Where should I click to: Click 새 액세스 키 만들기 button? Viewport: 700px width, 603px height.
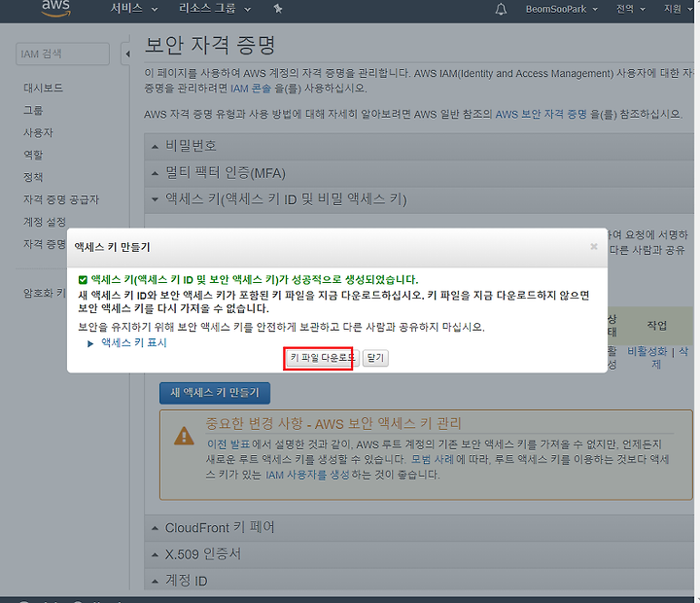[x=215, y=393]
